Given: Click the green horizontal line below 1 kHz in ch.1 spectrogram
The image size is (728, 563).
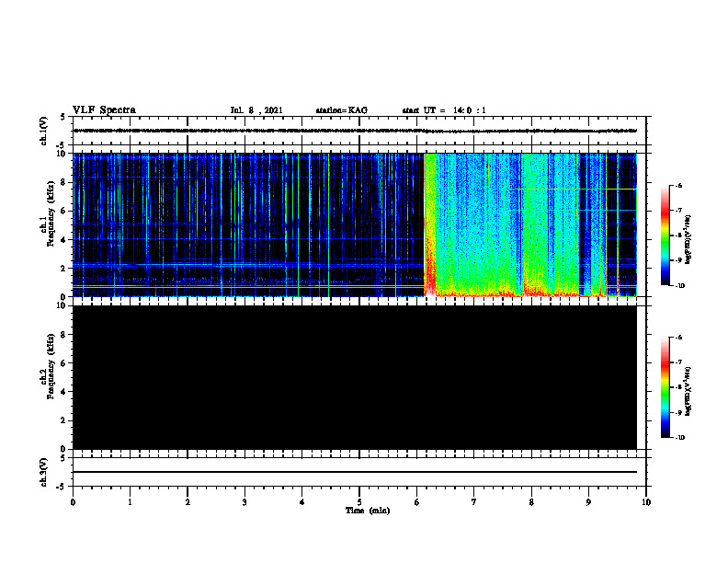Looking at the screenshot, I should pyautogui.click(x=248, y=287).
